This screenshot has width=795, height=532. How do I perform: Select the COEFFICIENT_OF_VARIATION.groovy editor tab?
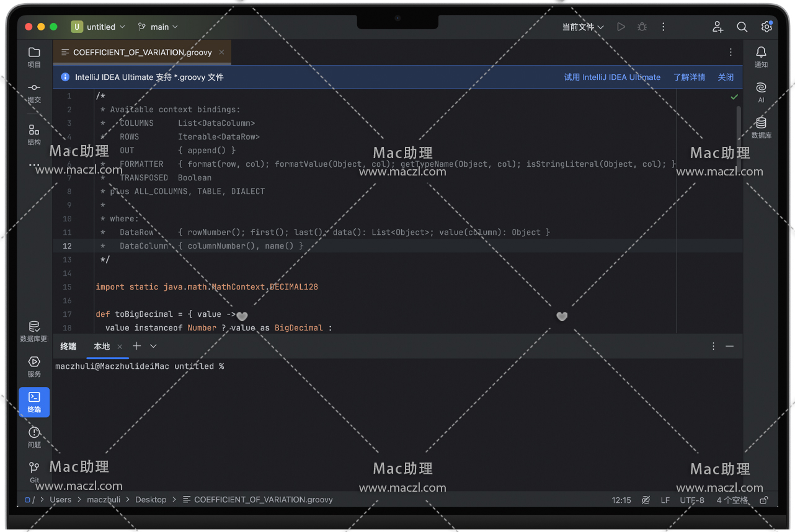(x=142, y=53)
